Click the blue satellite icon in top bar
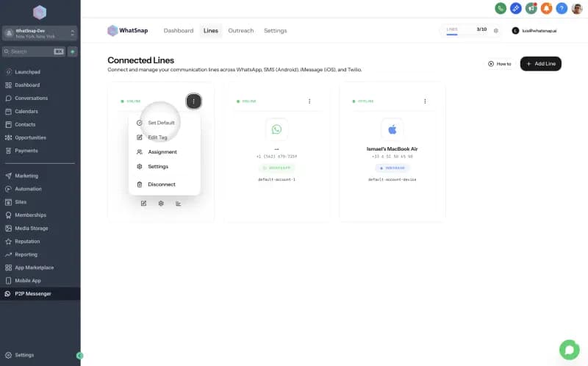Image resolution: width=588 pixels, height=366 pixels. click(516, 8)
